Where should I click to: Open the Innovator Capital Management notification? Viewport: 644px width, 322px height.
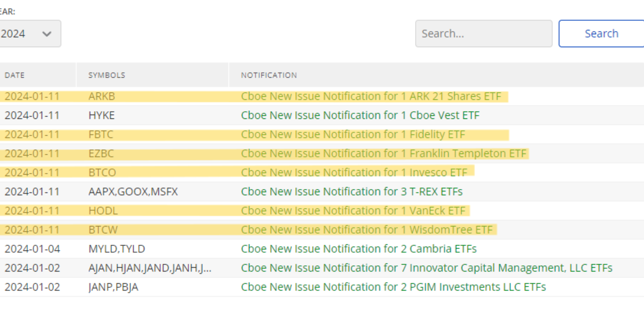pyautogui.click(x=427, y=268)
